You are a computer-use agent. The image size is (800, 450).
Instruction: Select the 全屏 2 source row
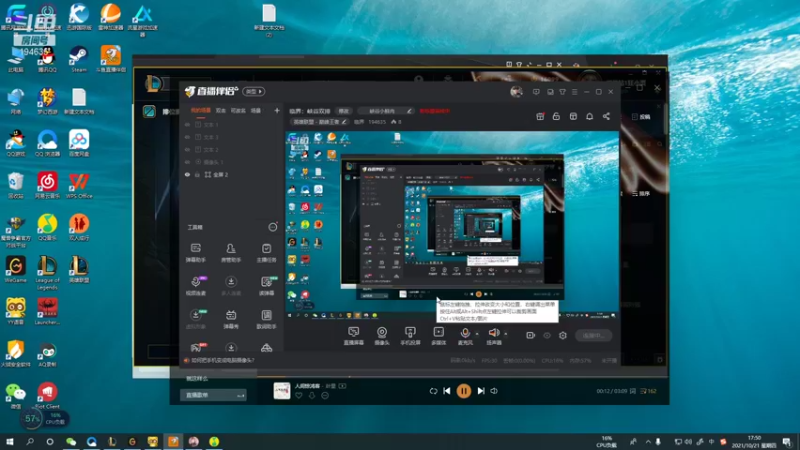click(232, 174)
